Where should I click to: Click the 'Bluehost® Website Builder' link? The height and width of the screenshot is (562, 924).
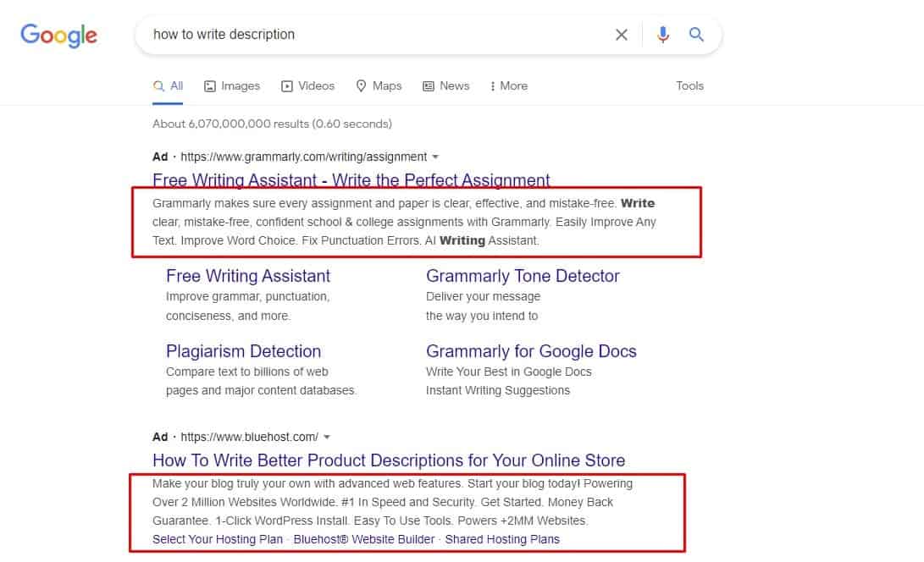click(364, 539)
